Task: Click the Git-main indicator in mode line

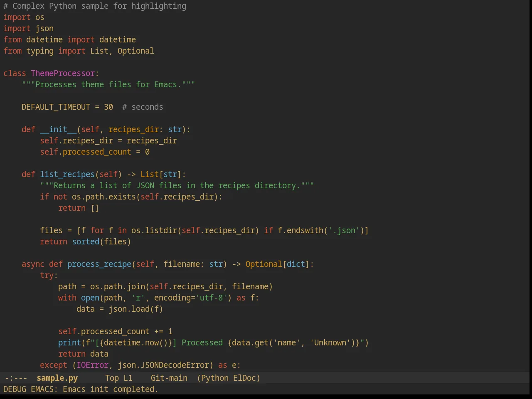Action: (x=169, y=378)
